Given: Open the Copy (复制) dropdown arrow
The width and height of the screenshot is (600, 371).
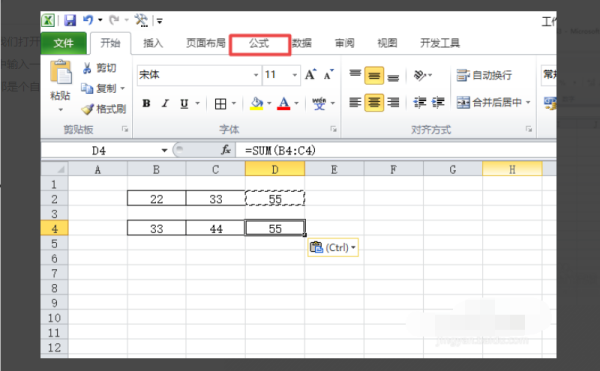Looking at the screenshot, I should (123, 88).
